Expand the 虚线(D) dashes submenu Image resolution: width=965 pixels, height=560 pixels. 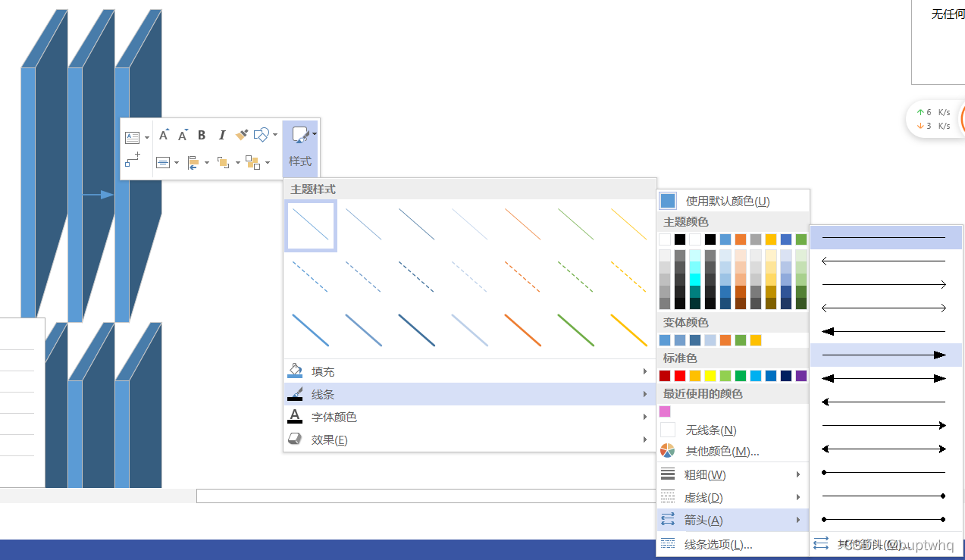click(x=733, y=497)
